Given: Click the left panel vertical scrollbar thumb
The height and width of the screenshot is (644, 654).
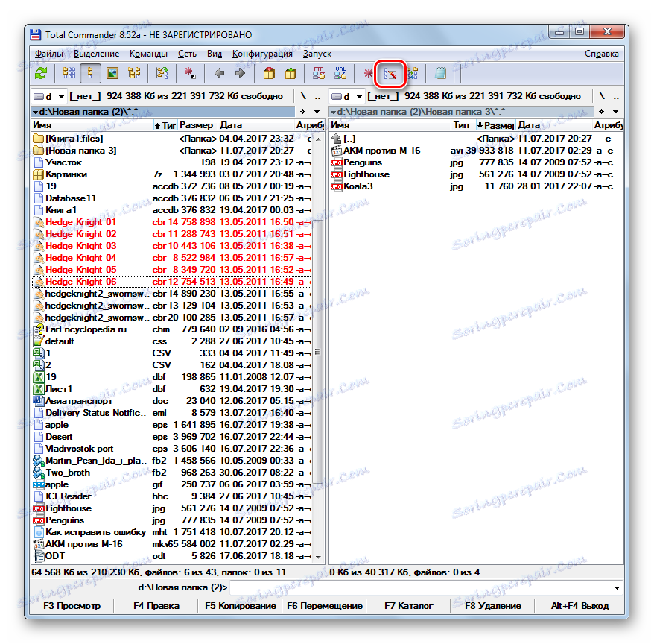Looking at the screenshot, I should tap(318, 351).
